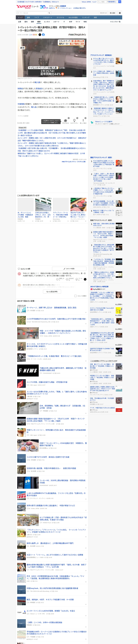Open 記事に関する報告 link
The width and height of the screenshot is (138, 644).
[24, 123]
